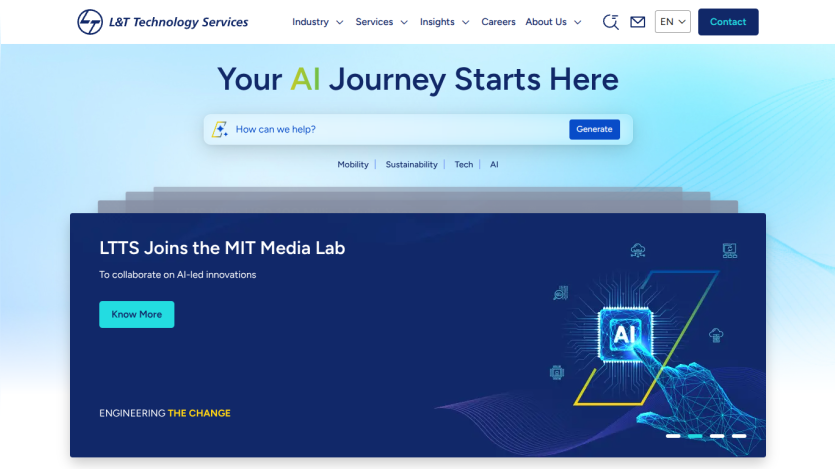The image size is (835, 469).
Task: Select the Tech topic link
Action: click(x=463, y=164)
